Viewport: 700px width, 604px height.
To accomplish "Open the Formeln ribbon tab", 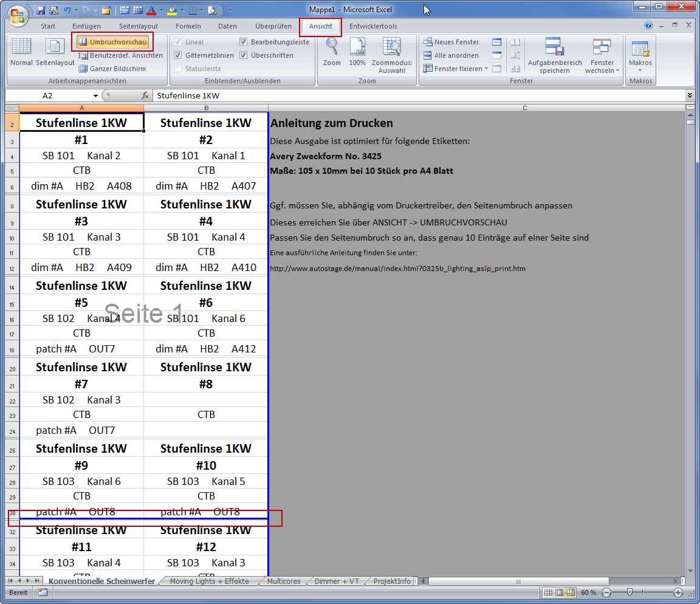I will [188, 26].
